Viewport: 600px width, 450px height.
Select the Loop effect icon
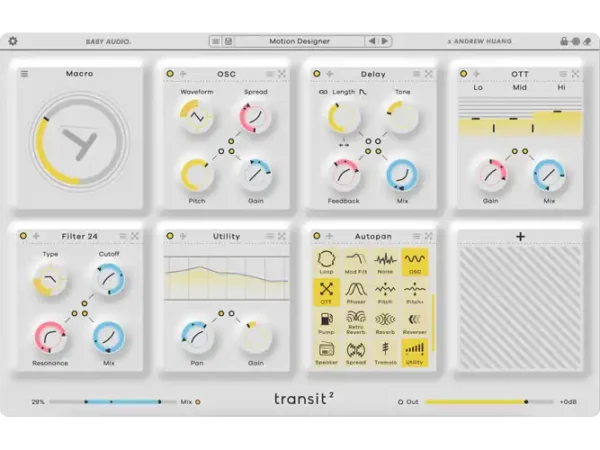[x=326, y=262]
